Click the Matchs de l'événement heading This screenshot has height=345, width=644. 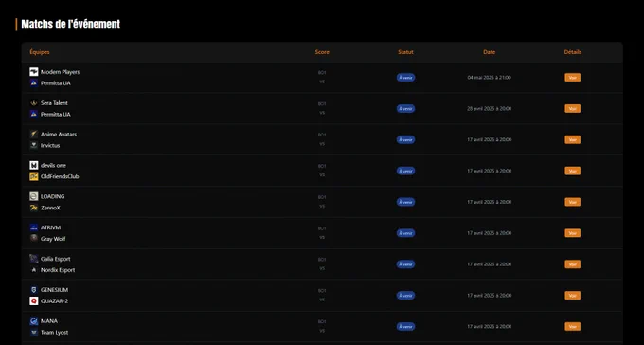71,25
